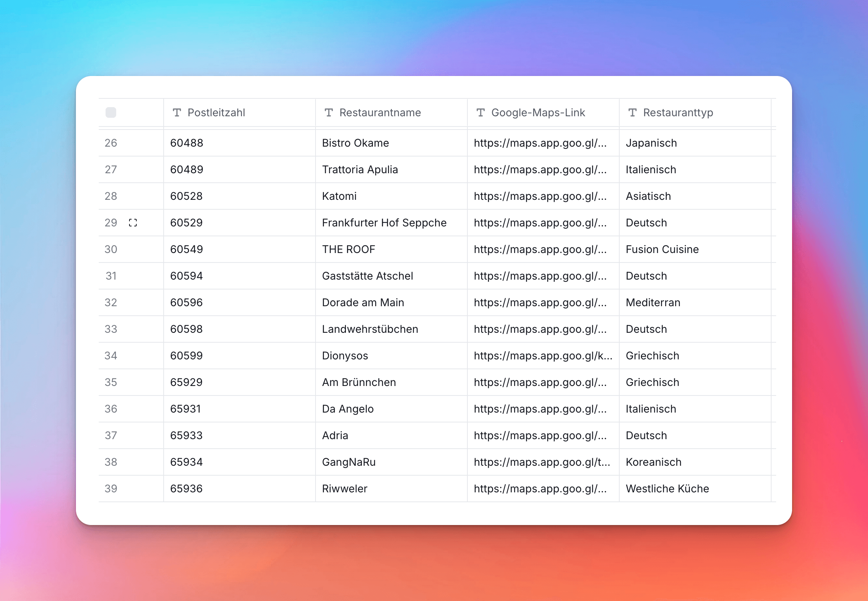Open the Google Maps link for Trattoria Apulia
The image size is (868, 601).
click(540, 169)
